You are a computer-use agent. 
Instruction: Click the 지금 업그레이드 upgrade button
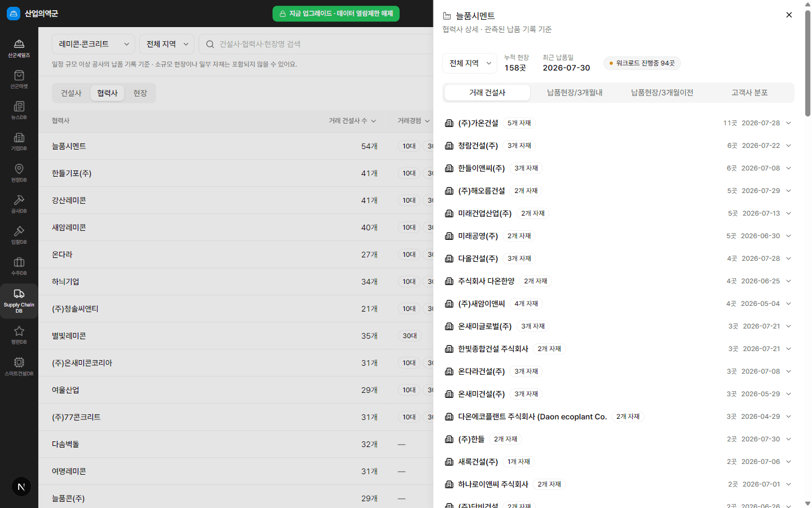(336, 14)
